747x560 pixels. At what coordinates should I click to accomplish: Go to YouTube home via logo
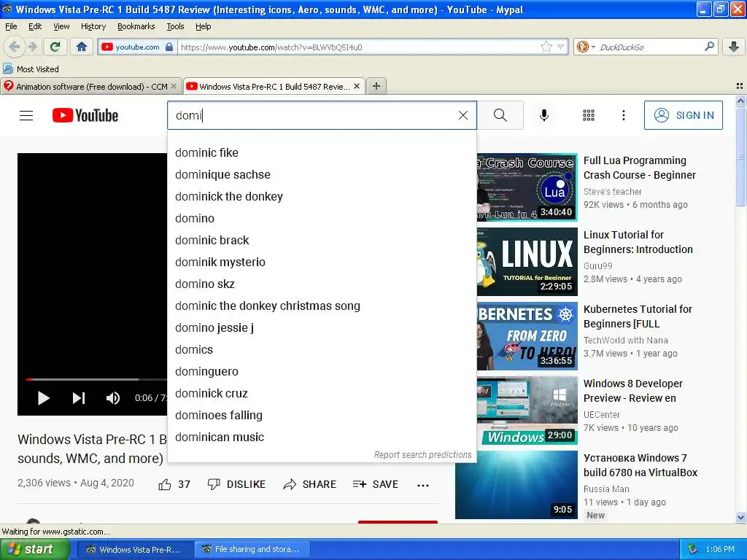[85, 115]
